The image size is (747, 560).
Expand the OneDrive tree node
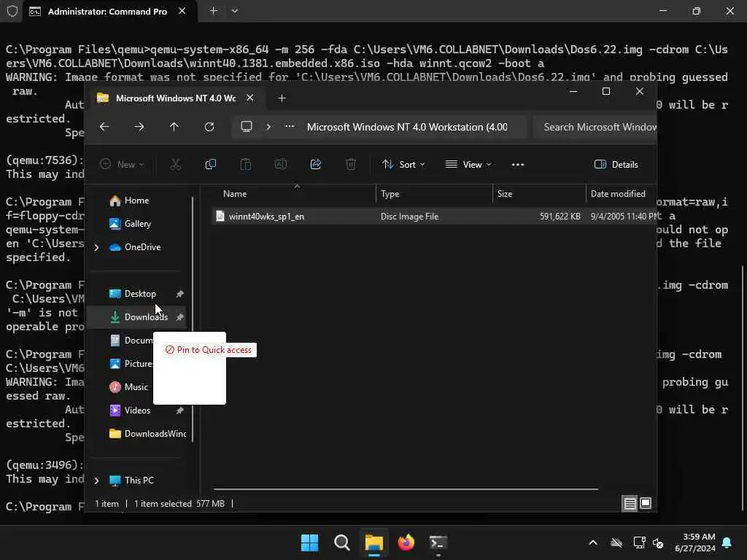tap(97, 247)
